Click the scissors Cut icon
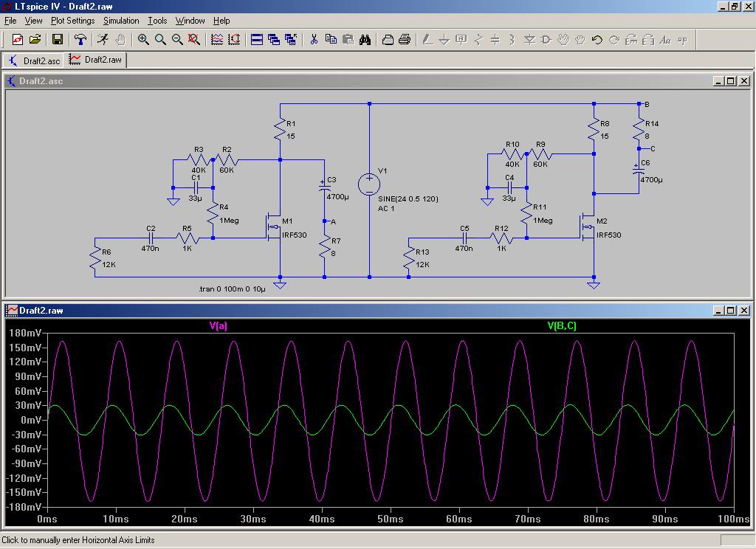 point(314,40)
